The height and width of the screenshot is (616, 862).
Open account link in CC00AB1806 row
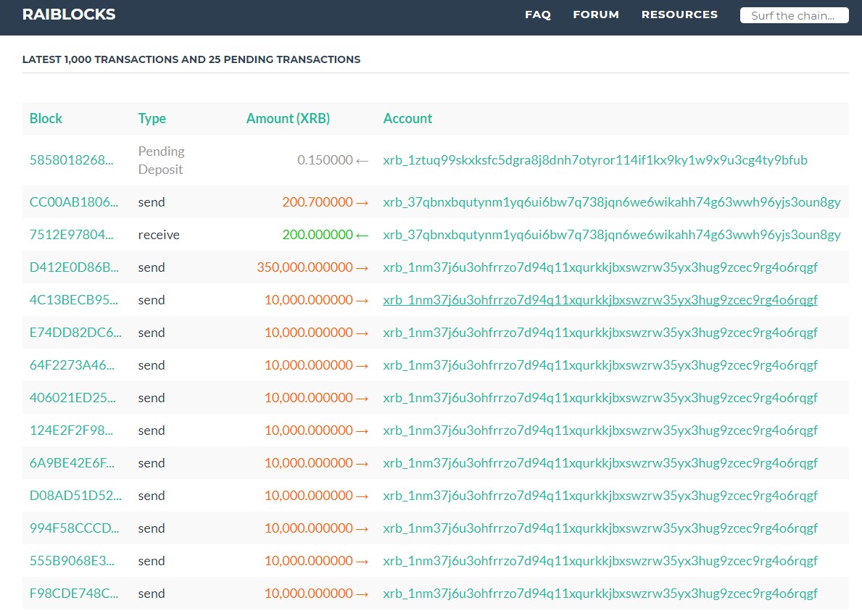tap(612, 201)
